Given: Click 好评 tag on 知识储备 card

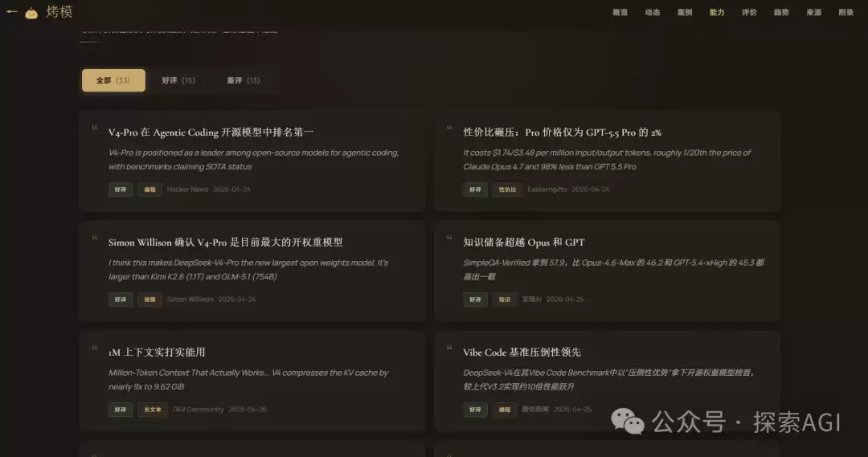Looking at the screenshot, I should pyautogui.click(x=475, y=300).
